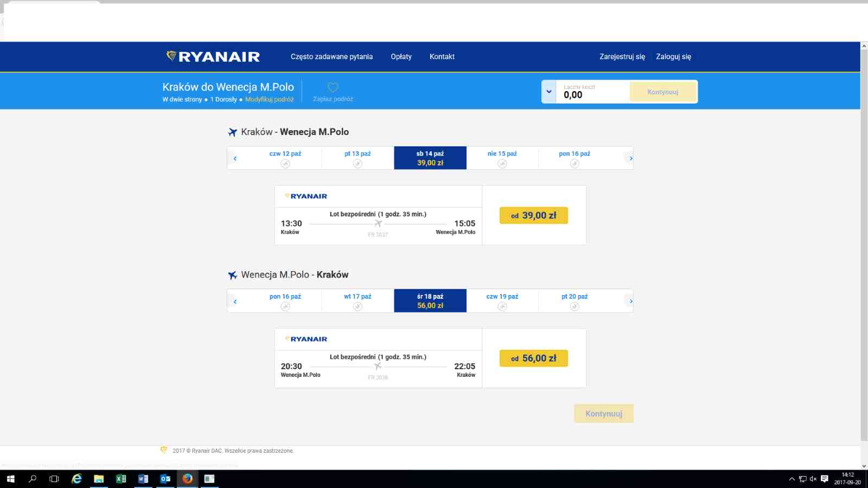Open Task View from taskbar
Screen dimensions: 868x488
click(54, 479)
